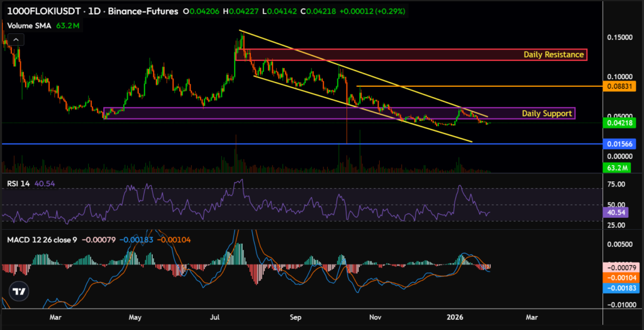Collapse the indicator legend chevron button
This screenshot has height=330, width=644.
tap(16, 40)
